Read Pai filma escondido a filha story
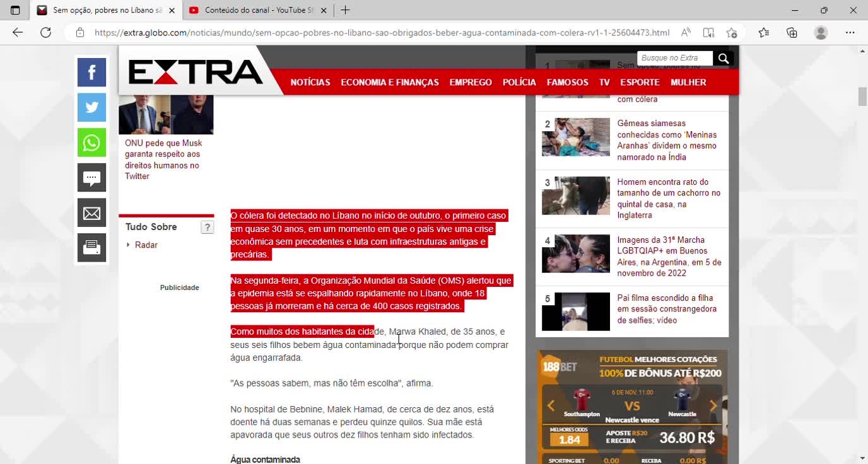The height and width of the screenshot is (464, 868). pos(667,309)
